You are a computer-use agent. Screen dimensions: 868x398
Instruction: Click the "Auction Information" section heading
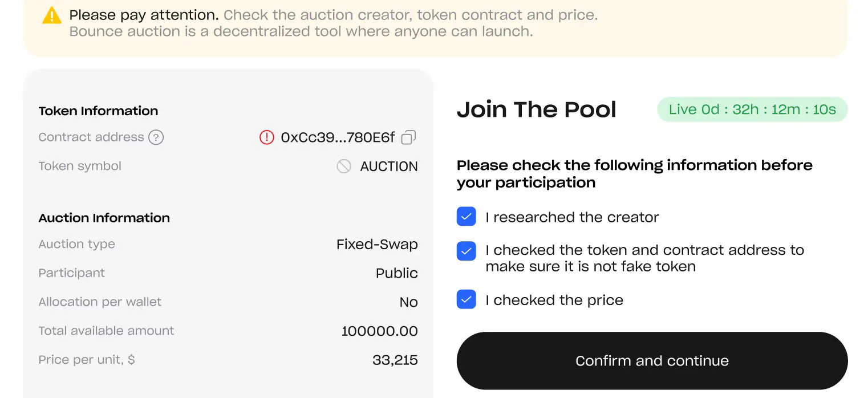coord(104,218)
